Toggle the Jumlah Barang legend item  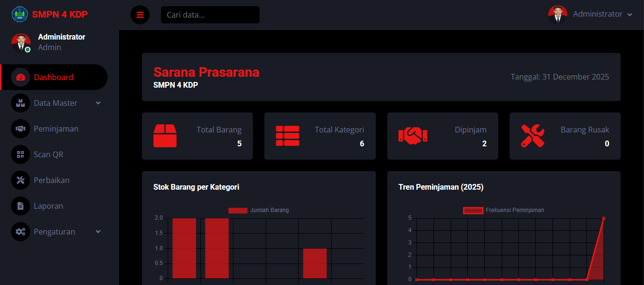point(259,210)
